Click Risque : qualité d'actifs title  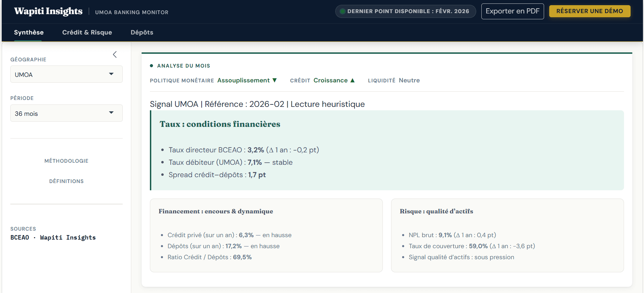pos(436,211)
